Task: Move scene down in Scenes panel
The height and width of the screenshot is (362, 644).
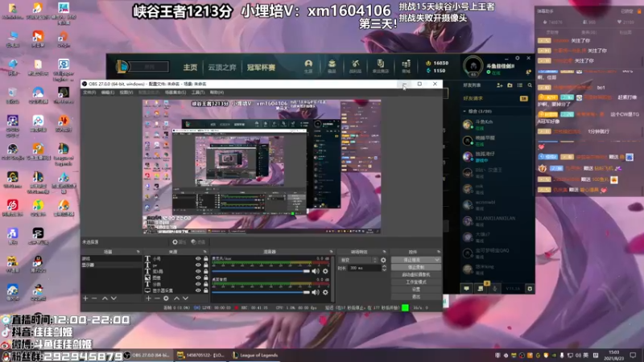Action: point(114,298)
